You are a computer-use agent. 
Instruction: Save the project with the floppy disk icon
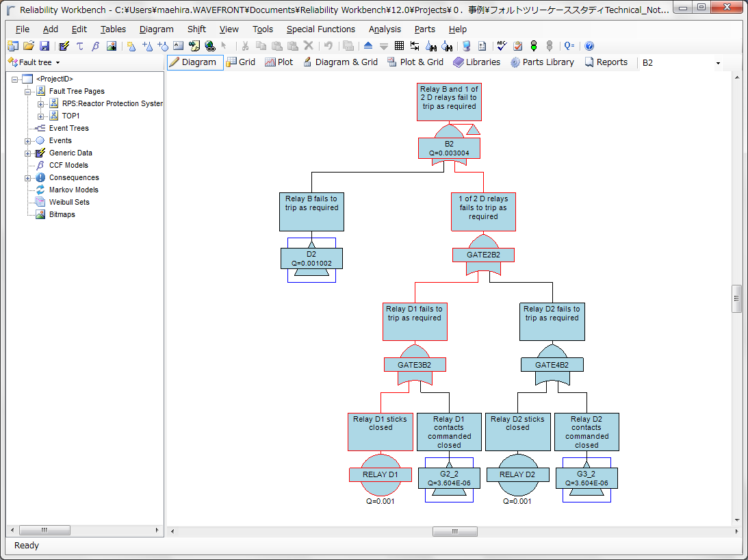[44, 46]
